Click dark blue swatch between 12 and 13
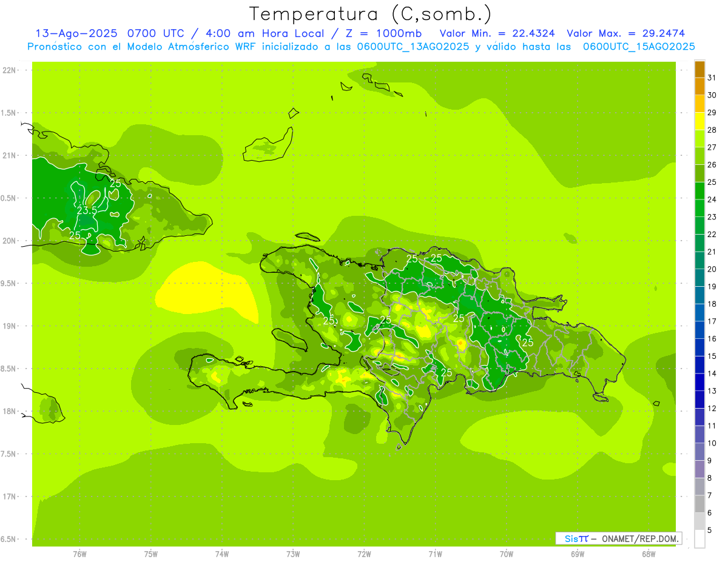Image resolution: width=728 pixels, height=562 pixels. pyautogui.click(x=699, y=400)
